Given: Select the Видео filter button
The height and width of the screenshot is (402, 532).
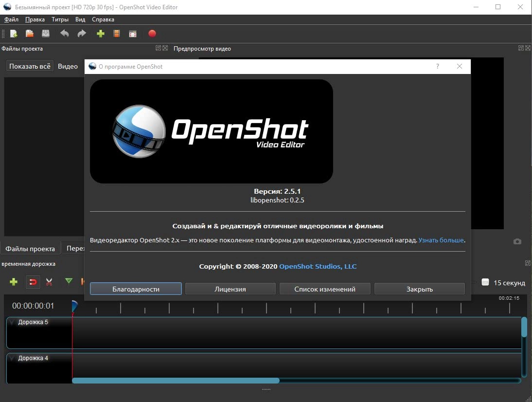Looking at the screenshot, I should pos(68,66).
